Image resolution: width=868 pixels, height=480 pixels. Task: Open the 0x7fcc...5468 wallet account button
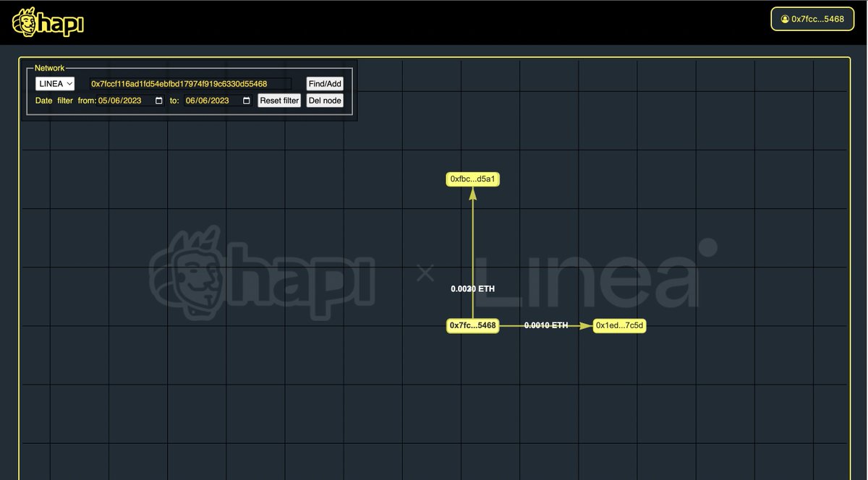point(812,19)
